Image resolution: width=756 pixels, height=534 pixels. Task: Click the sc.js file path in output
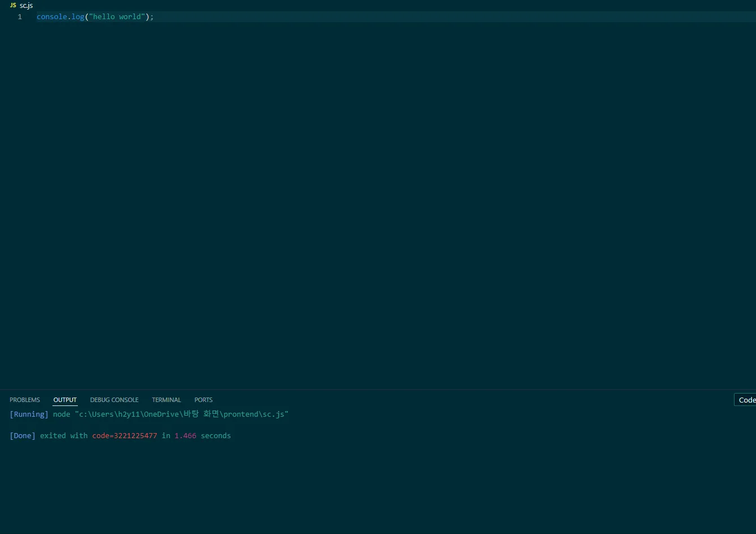click(182, 414)
